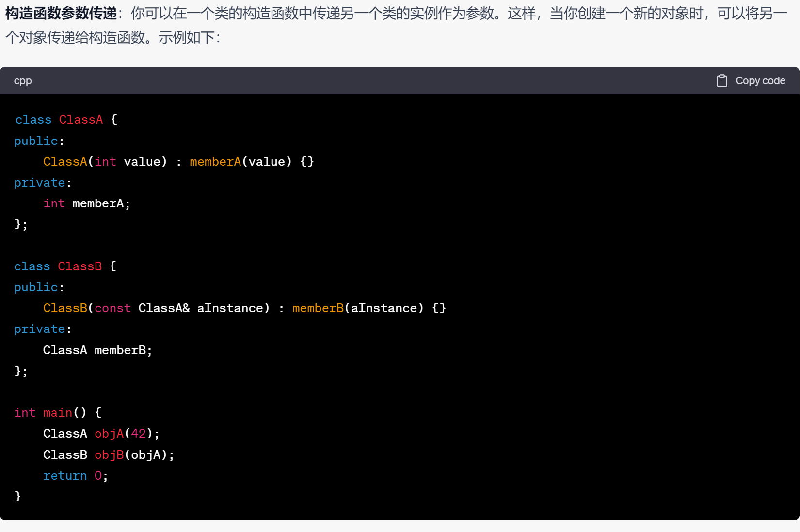Click the Copy code clipboard icon
The height and width of the screenshot is (532, 800).
[721, 80]
